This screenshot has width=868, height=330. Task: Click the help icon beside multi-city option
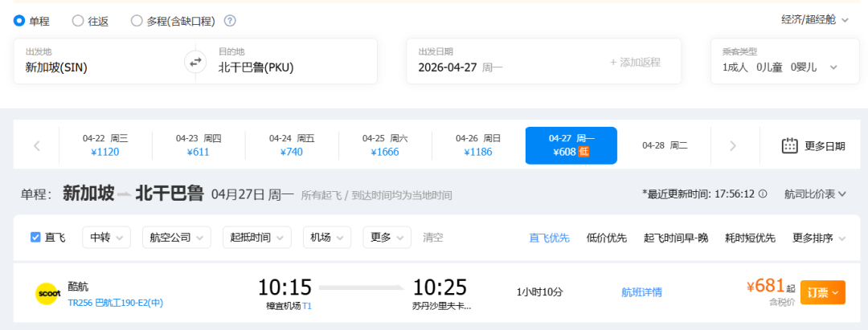(230, 21)
